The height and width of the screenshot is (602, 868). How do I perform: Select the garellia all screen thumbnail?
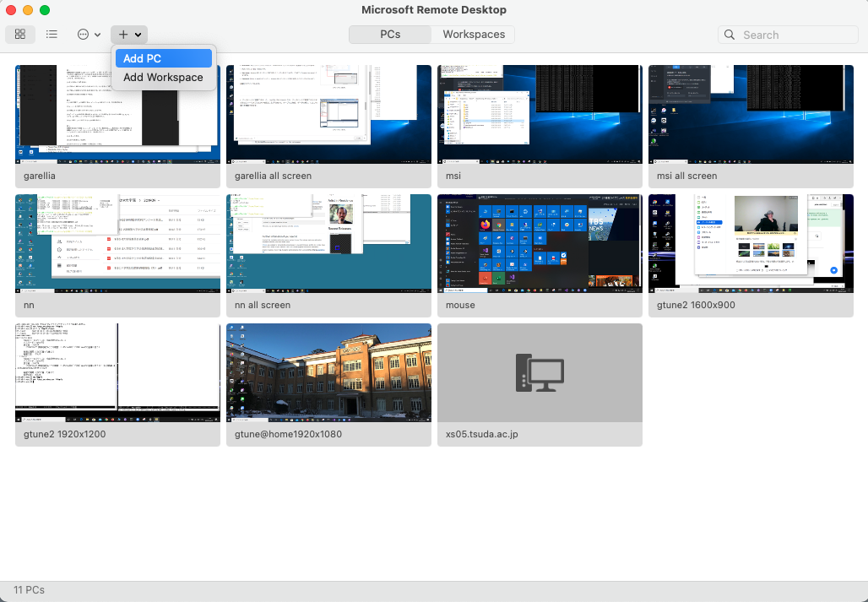point(328,115)
